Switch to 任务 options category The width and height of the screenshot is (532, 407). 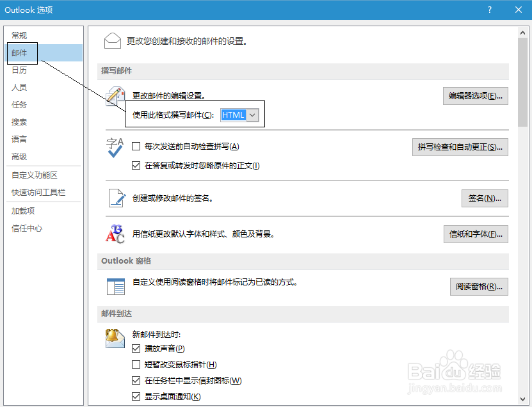(x=44, y=105)
